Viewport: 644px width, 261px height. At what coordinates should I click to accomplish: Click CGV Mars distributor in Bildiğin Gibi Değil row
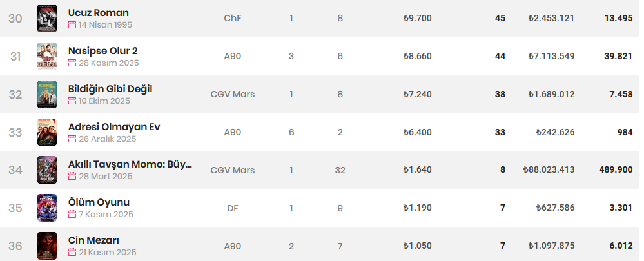233,94
